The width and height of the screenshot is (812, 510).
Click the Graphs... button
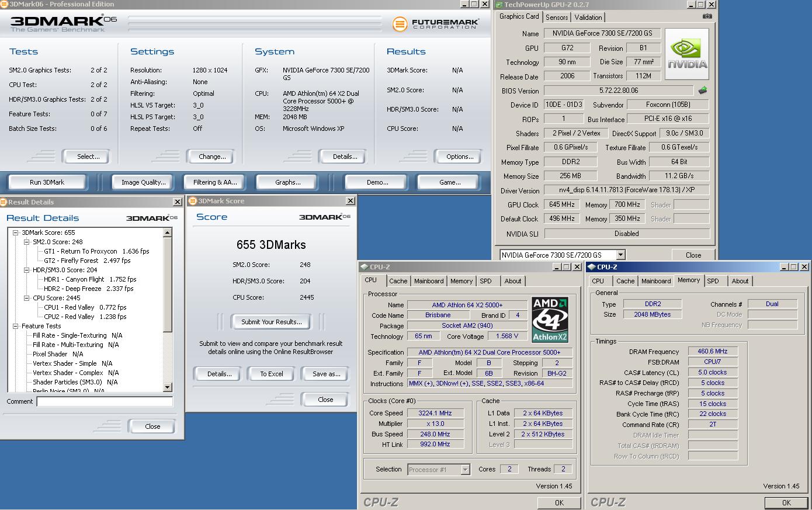pyautogui.click(x=288, y=182)
